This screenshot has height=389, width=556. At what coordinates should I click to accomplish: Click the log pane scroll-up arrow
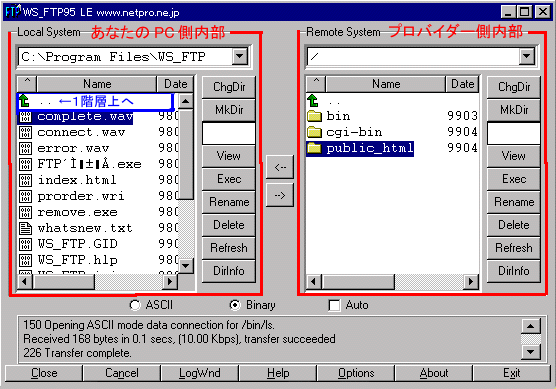530,326
